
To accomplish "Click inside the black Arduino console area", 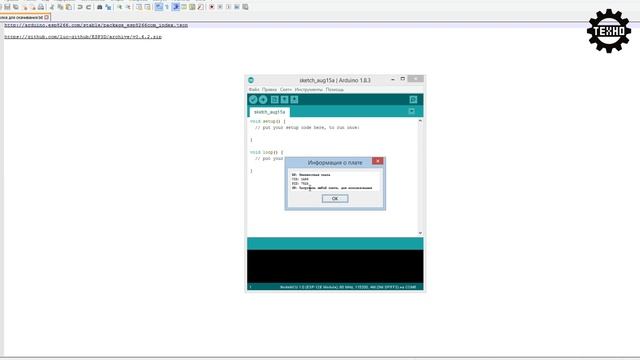I will point(335,266).
